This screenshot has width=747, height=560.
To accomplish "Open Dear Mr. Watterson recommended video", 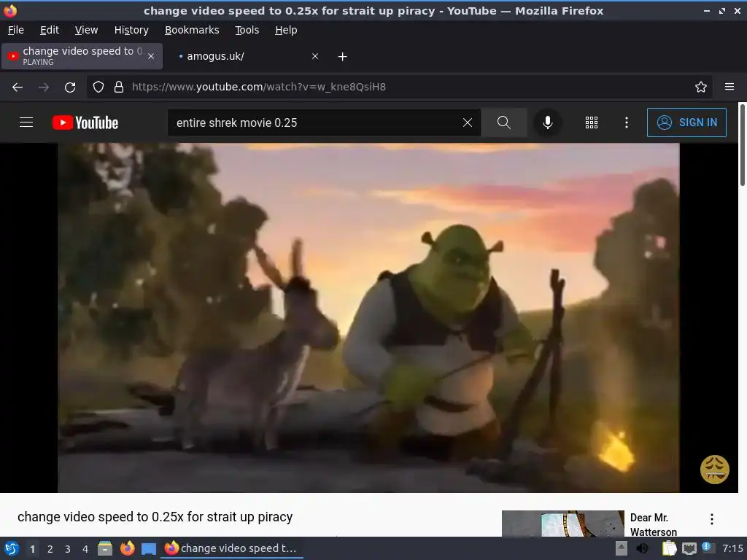I will pos(653,524).
